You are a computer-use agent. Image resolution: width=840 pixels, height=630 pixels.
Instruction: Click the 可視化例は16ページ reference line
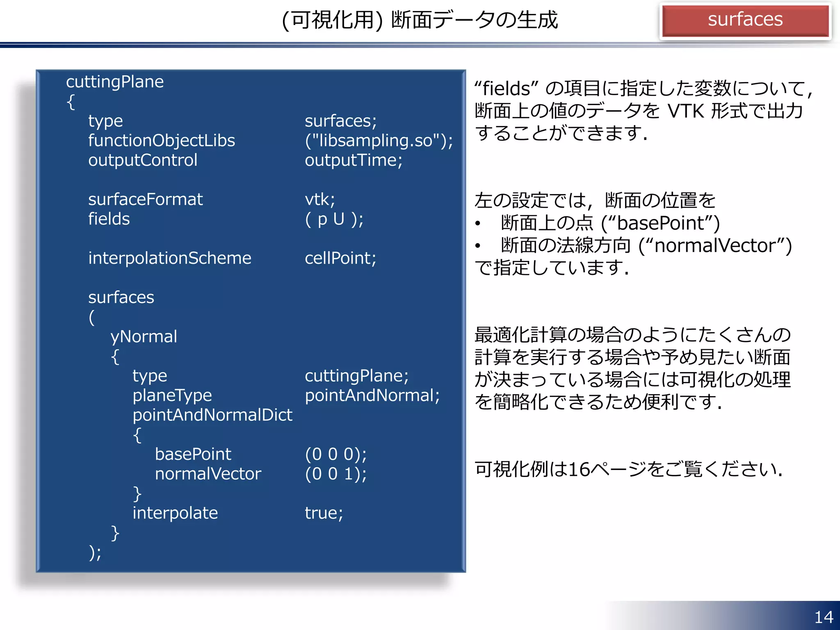[628, 469]
